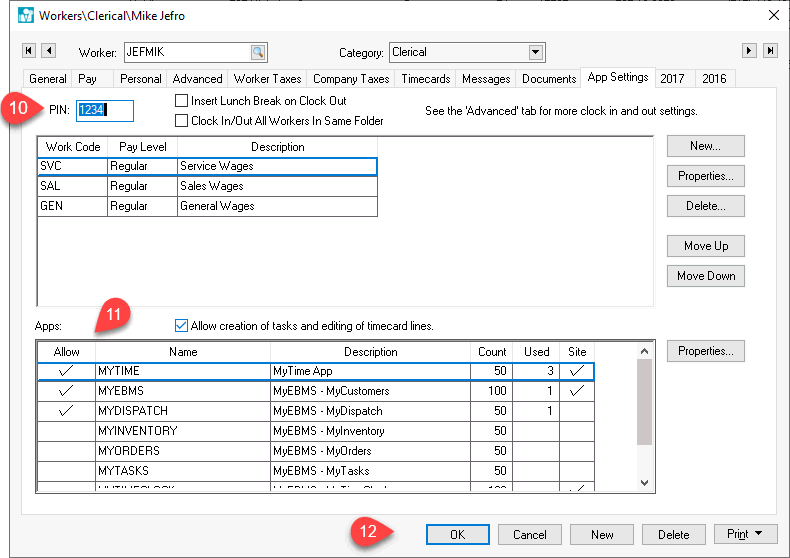Go to previous record arrow
The height and width of the screenshot is (558, 790).
pyautogui.click(x=48, y=51)
